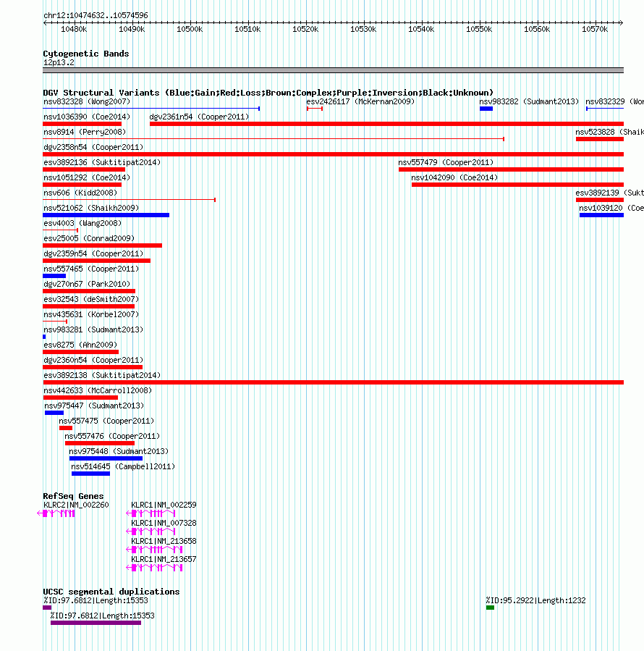Click the 10510k ruler position

[247, 29]
